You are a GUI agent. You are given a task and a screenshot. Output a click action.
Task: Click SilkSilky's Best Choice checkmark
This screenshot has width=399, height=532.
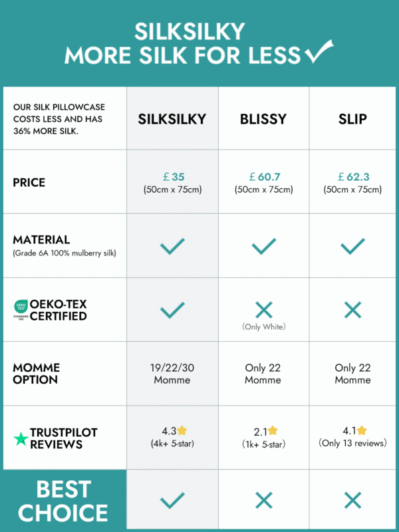(x=172, y=501)
